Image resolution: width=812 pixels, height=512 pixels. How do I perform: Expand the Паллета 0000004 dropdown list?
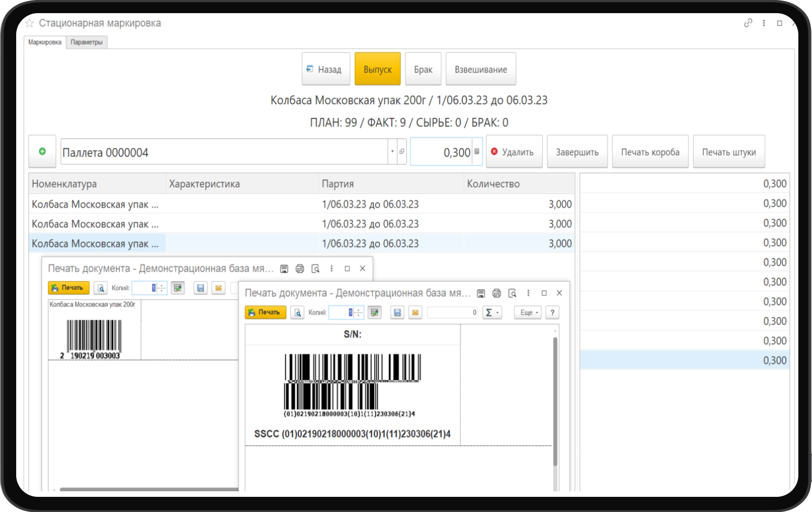[x=392, y=152]
